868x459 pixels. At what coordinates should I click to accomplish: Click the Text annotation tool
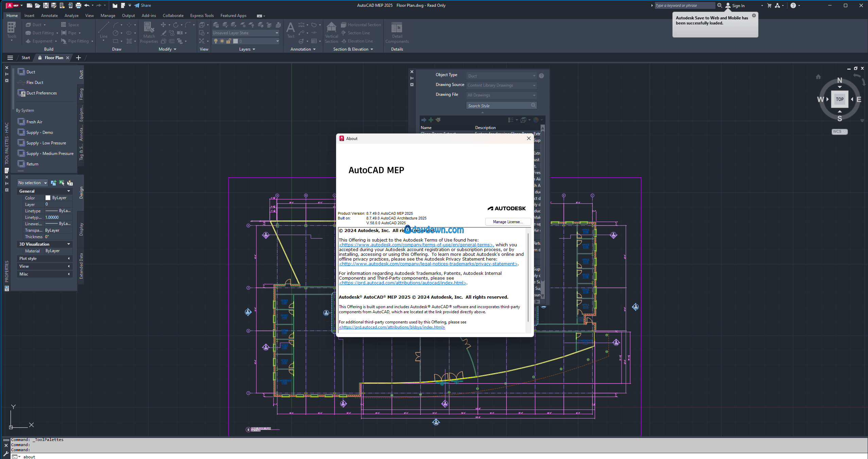click(291, 30)
